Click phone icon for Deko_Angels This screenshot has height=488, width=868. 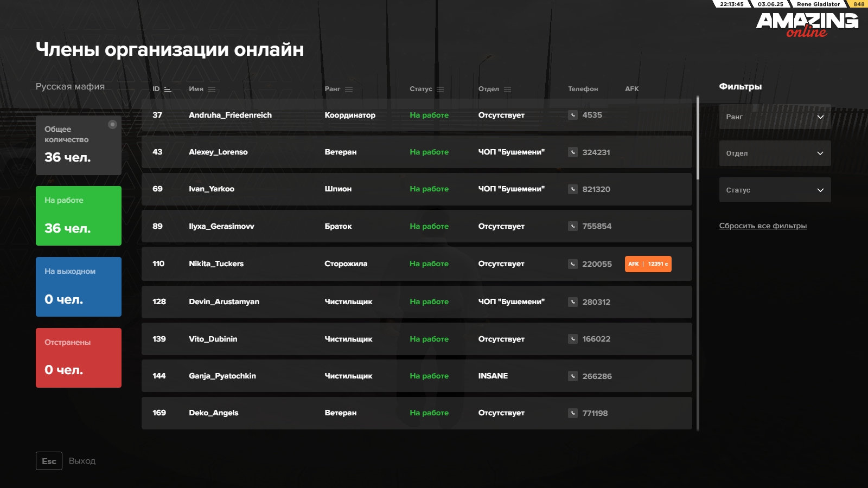pos(573,413)
